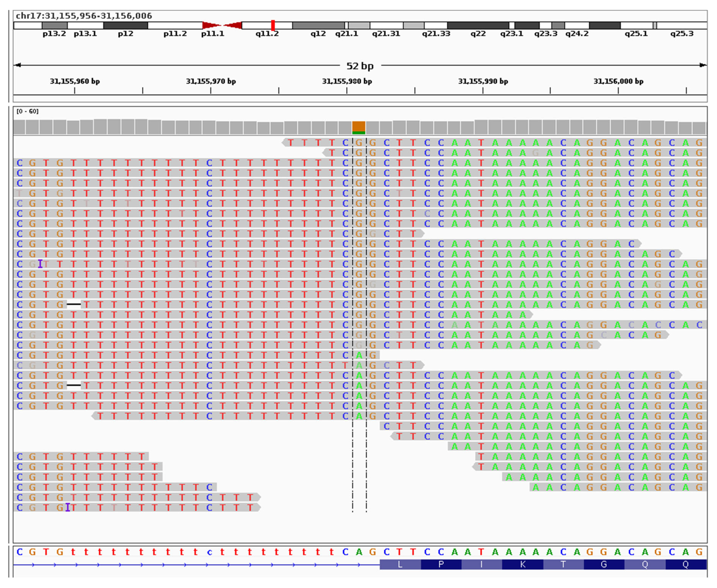Click the purple insertion marker in the bottom read
This screenshot has height=588, width=717.
68,507
